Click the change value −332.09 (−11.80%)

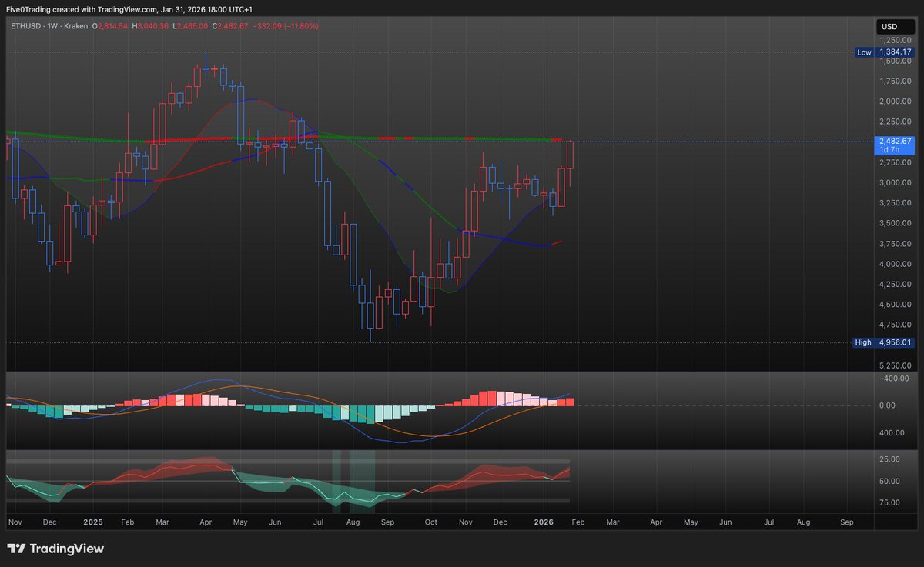pyautogui.click(x=284, y=26)
